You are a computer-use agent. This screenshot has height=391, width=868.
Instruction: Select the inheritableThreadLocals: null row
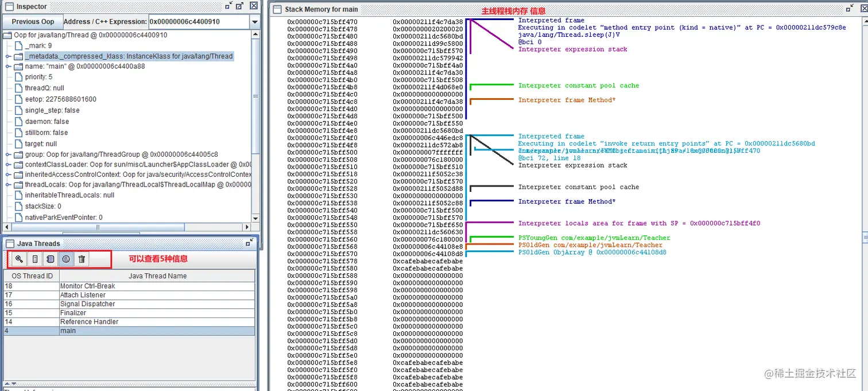[x=69, y=195]
